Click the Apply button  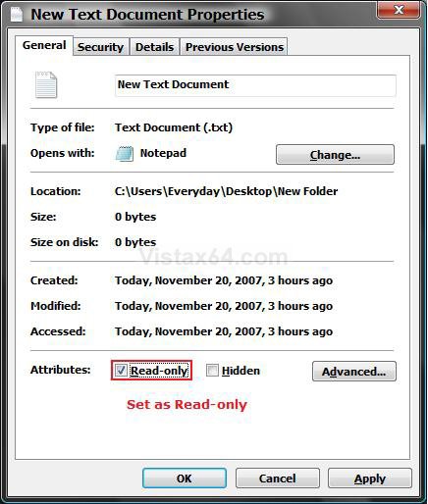tap(370, 479)
